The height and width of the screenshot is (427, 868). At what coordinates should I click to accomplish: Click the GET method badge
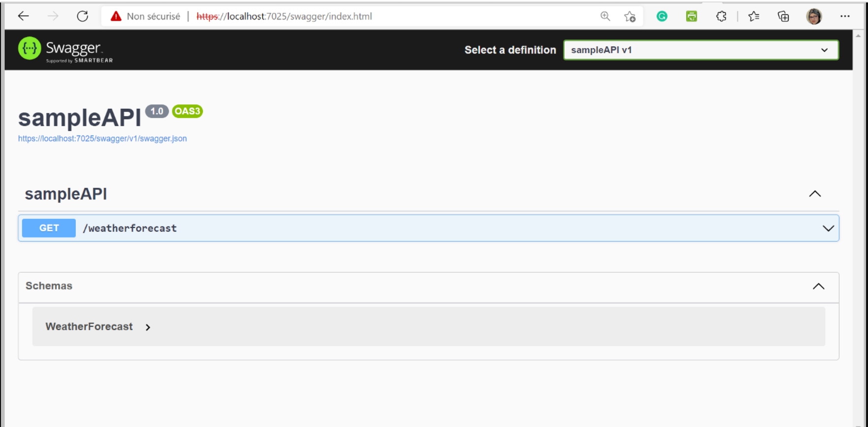[x=49, y=228]
